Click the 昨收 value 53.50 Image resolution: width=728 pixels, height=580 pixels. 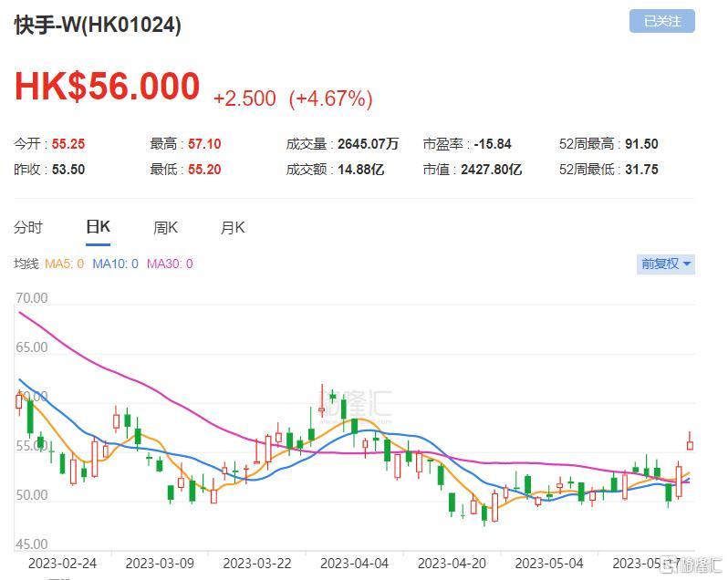[x=68, y=170]
